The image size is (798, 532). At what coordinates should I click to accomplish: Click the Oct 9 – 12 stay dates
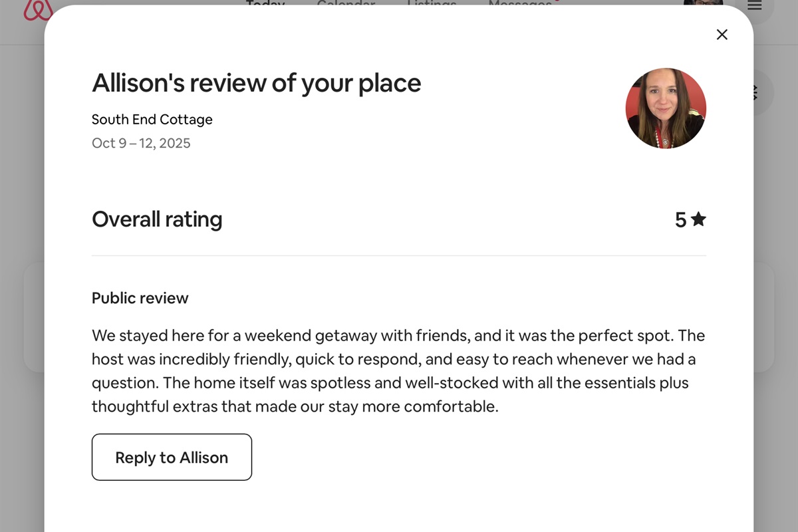pyautogui.click(x=140, y=143)
